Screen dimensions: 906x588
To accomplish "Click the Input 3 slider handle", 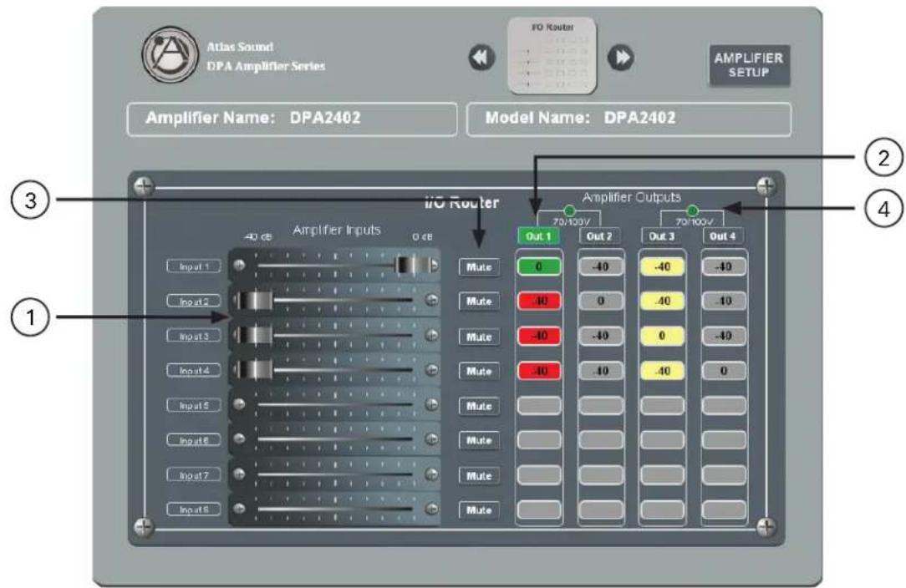I will [x=255, y=335].
